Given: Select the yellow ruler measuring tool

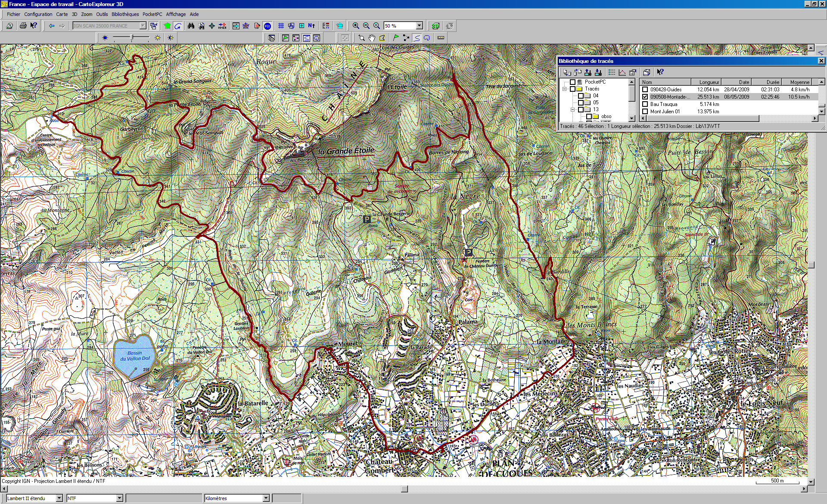Looking at the screenshot, I should [441, 38].
